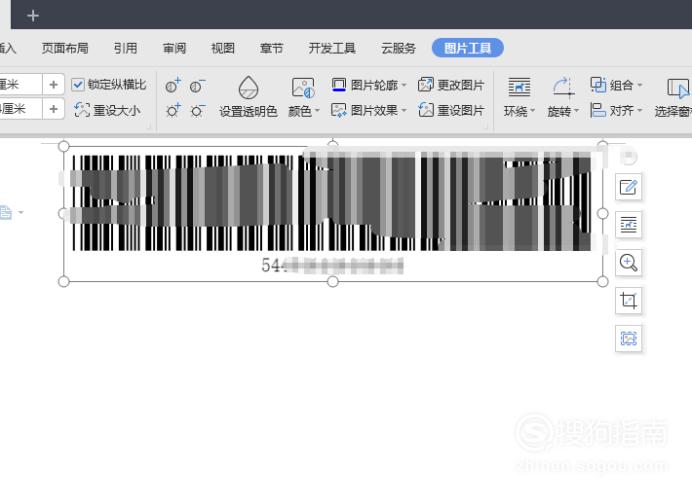Click the 图片轮廓 outline color icon
The width and height of the screenshot is (692, 500).
click(339, 85)
